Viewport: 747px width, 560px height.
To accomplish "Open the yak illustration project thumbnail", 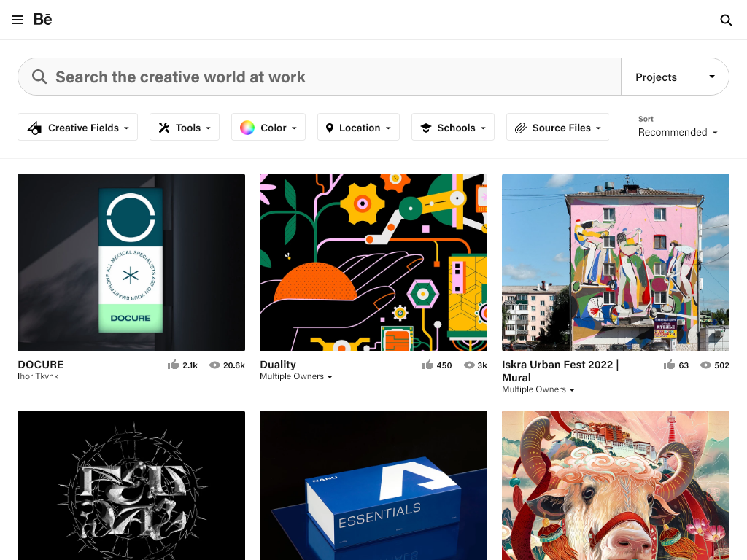I will (616, 485).
